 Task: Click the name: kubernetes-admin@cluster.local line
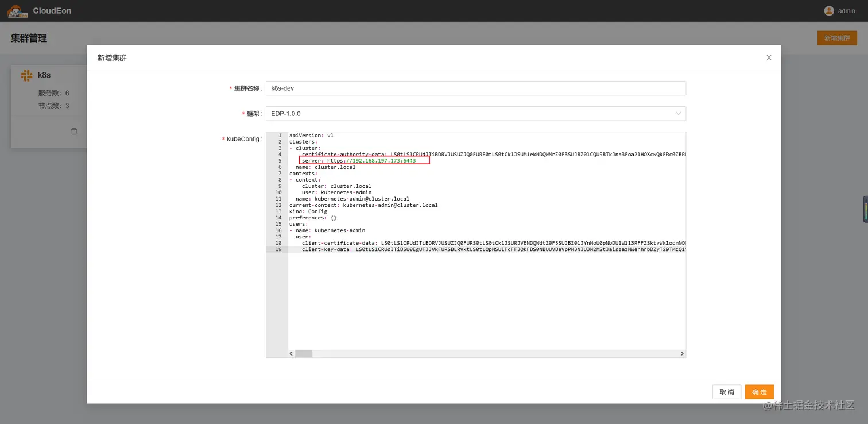(x=352, y=199)
